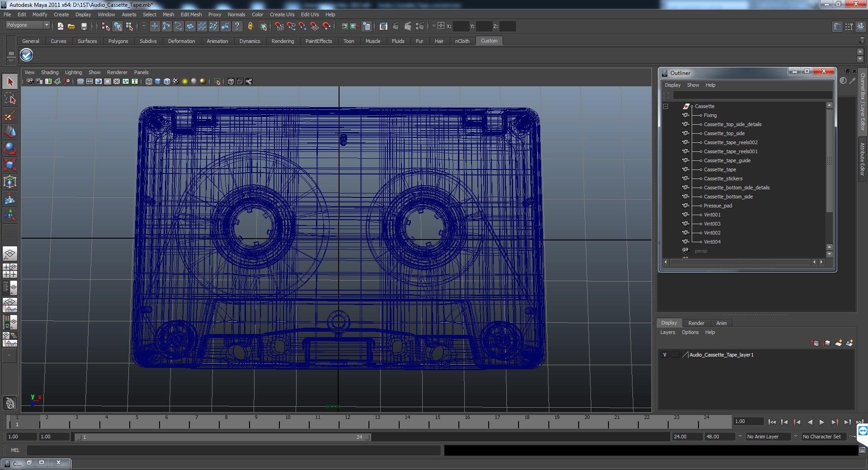Select Cassette_tape_guide in the Outliner
The width and height of the screenshot is (868, 470).
(726, 160)
